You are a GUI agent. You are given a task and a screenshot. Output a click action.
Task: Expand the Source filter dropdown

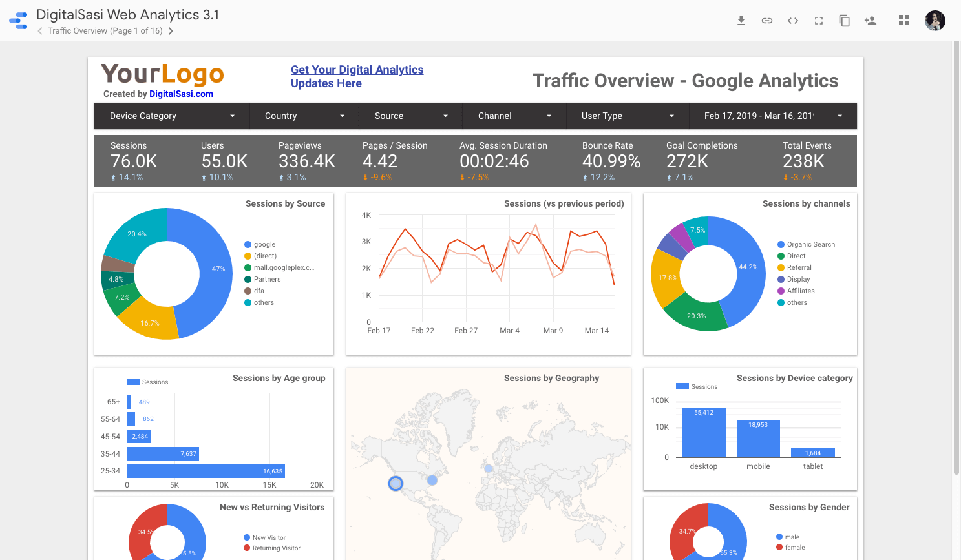[410, 116]
